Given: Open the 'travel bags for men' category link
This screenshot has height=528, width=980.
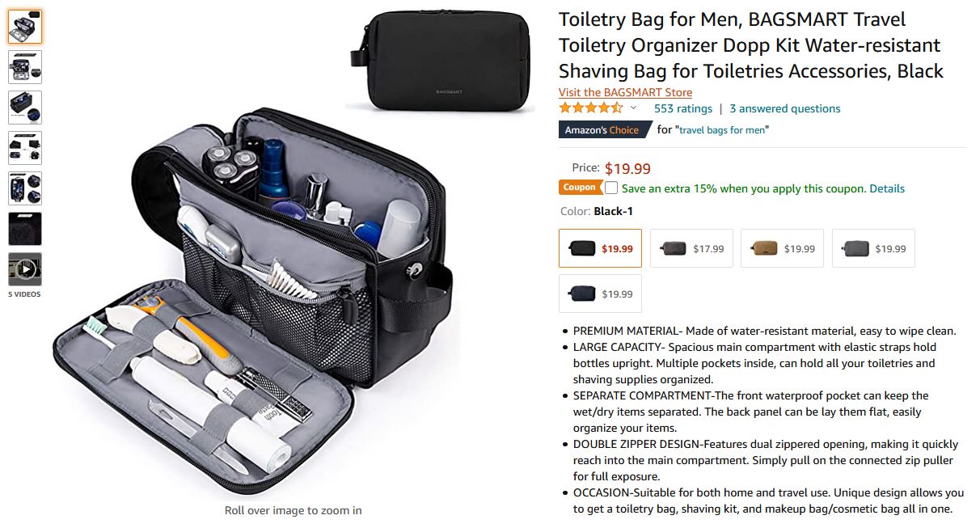Looking at the screenshot, I should click(722, 129).
